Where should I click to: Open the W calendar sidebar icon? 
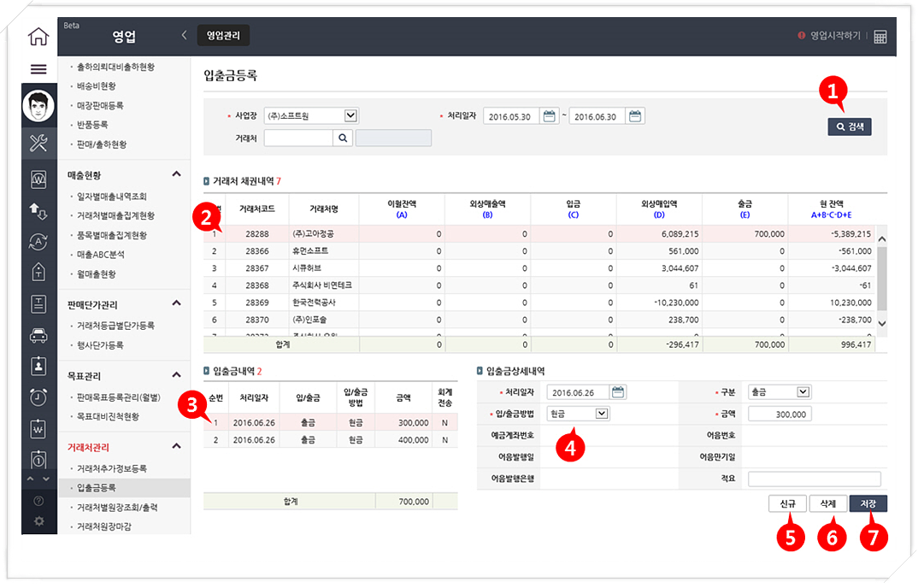38,429
